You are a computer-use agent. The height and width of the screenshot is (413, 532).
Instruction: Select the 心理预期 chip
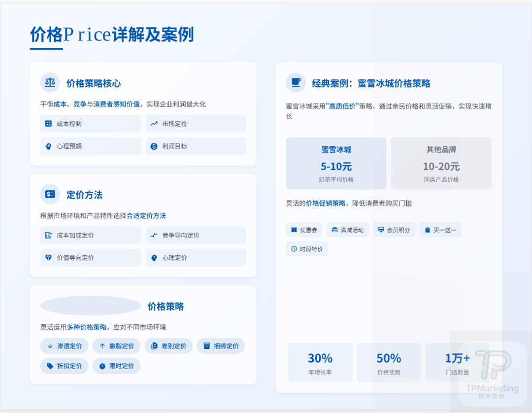coord(90,146)
